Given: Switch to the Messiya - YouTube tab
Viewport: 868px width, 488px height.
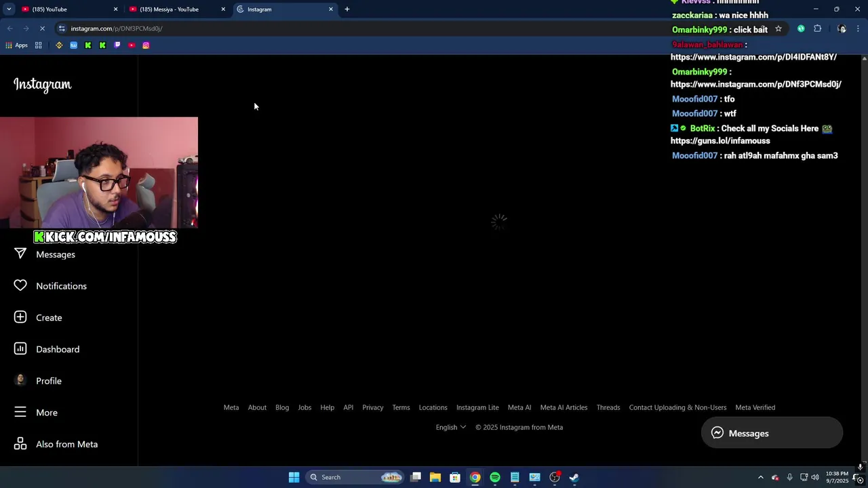Looking at the screenshot, I should pos(178,9).
